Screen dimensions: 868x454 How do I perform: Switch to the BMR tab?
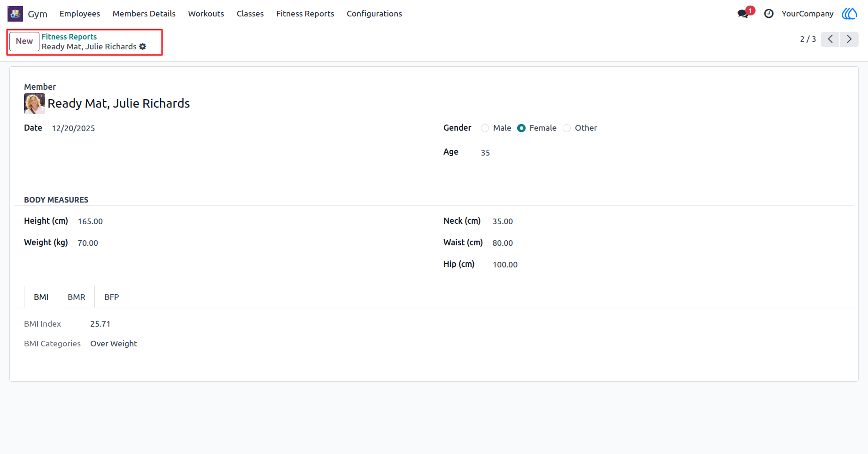(77, 297)
